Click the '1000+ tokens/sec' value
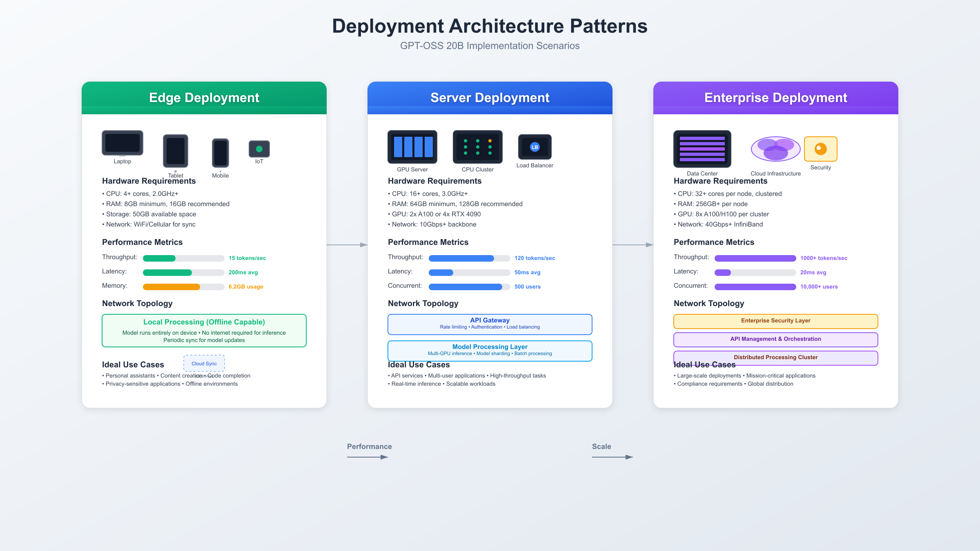This screenshot has height=551, width=980. click(824, 258)
